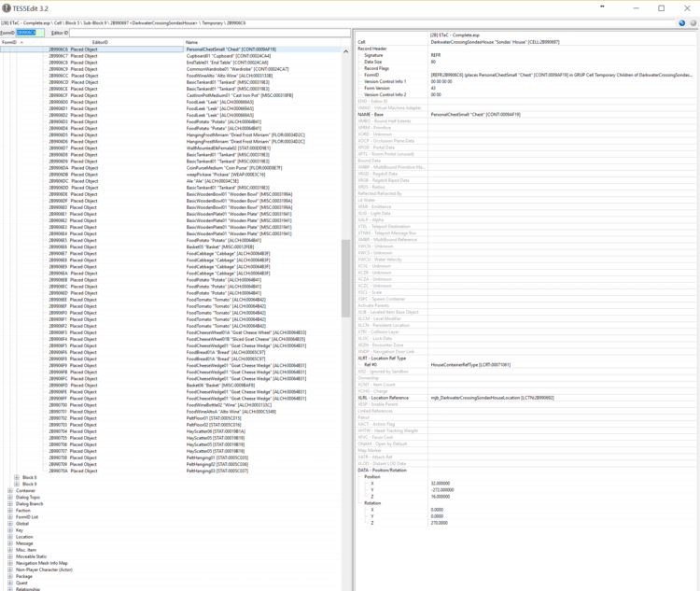The width and height of the screenshot is (700, 591).
Task: Select the Basket06 "Basket" row
Action: click(x=171, y=385)
